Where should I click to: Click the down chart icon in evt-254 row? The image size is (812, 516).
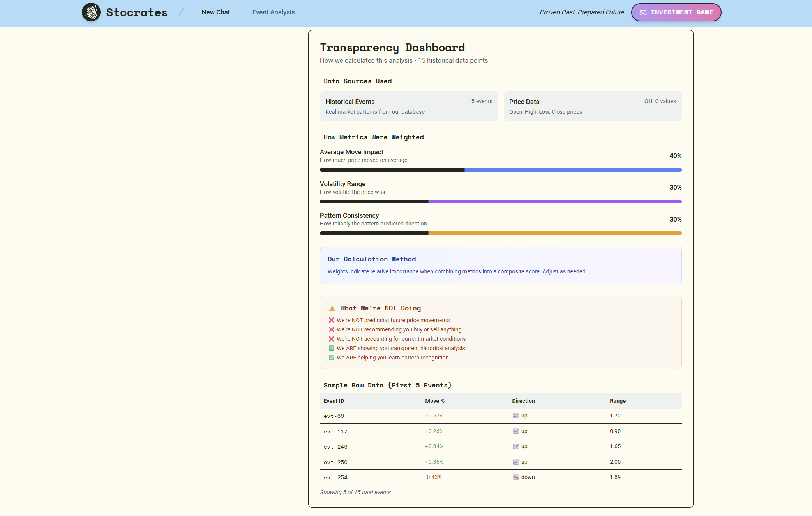point(516,477)
